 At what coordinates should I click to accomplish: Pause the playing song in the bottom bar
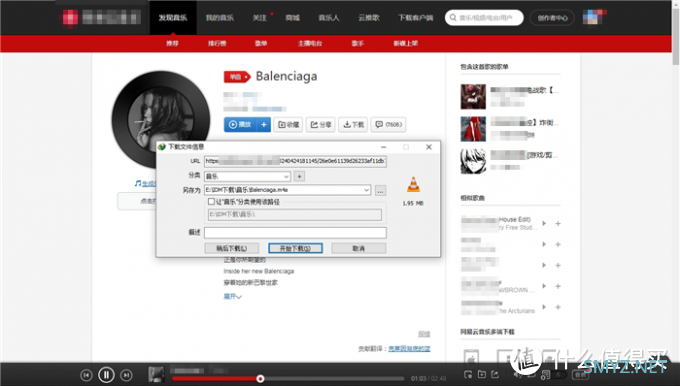point(106,375)
